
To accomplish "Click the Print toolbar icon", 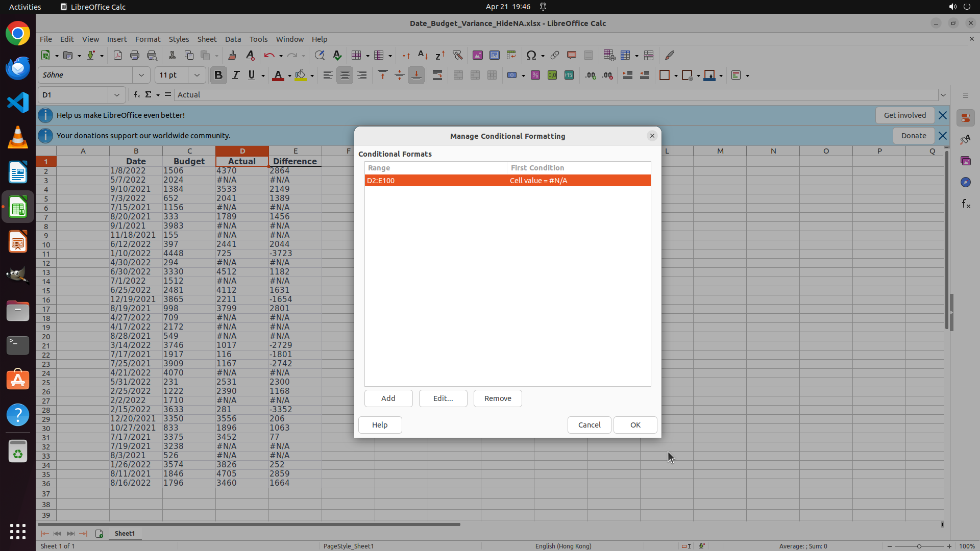I will tap(135, 55).
